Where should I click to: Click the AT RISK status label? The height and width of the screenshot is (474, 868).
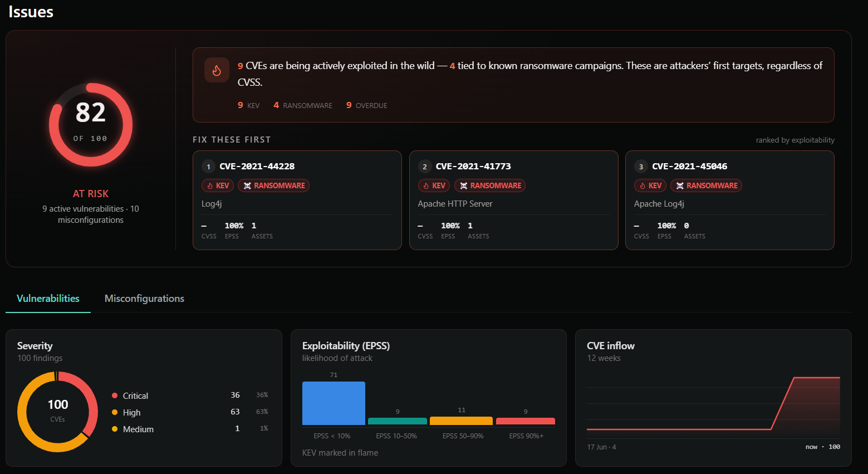pyautogui.click(x=91, y=194)
